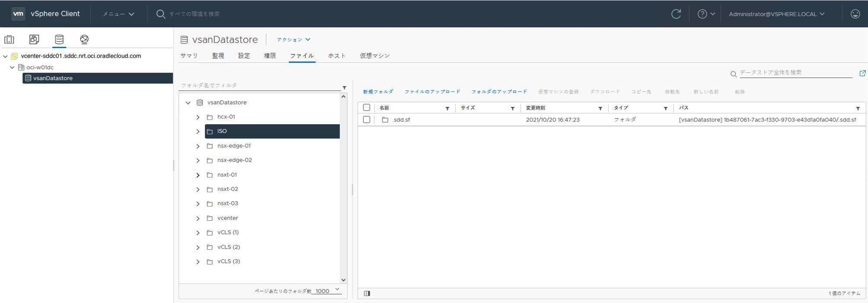Switch to the 監視 tab
Screen dimensions: 868x303
[x=218, y=56]
